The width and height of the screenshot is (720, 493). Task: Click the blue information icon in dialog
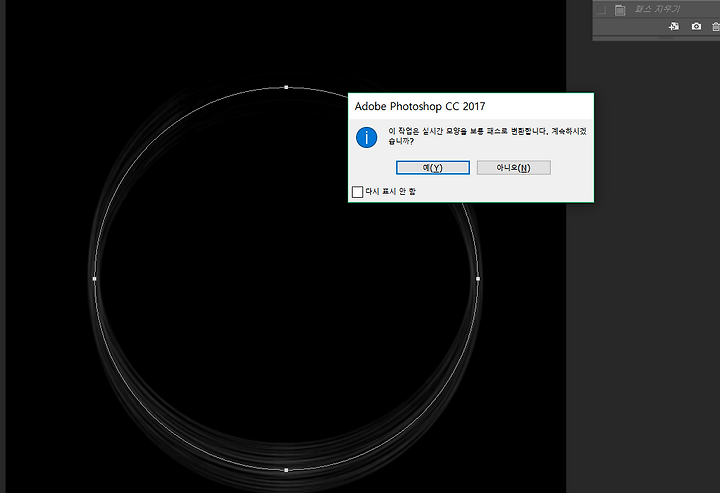(366, 137)
